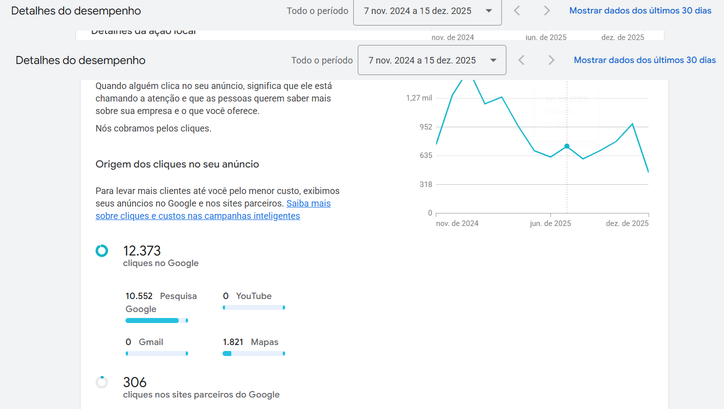The image size is (724, 409).
Task: Click the highlighted data point on the chart line
Action: point(567,146)
